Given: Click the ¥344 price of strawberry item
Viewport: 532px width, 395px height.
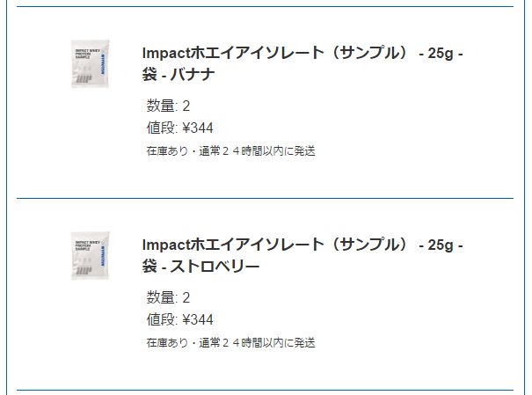Looking at the screenshot, I should [198, 319].
